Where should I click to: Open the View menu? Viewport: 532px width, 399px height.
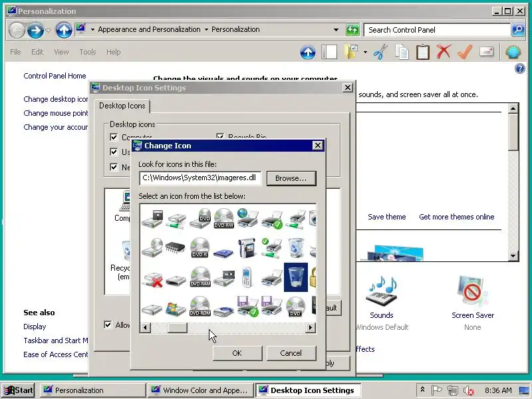[x=61, y=52]
